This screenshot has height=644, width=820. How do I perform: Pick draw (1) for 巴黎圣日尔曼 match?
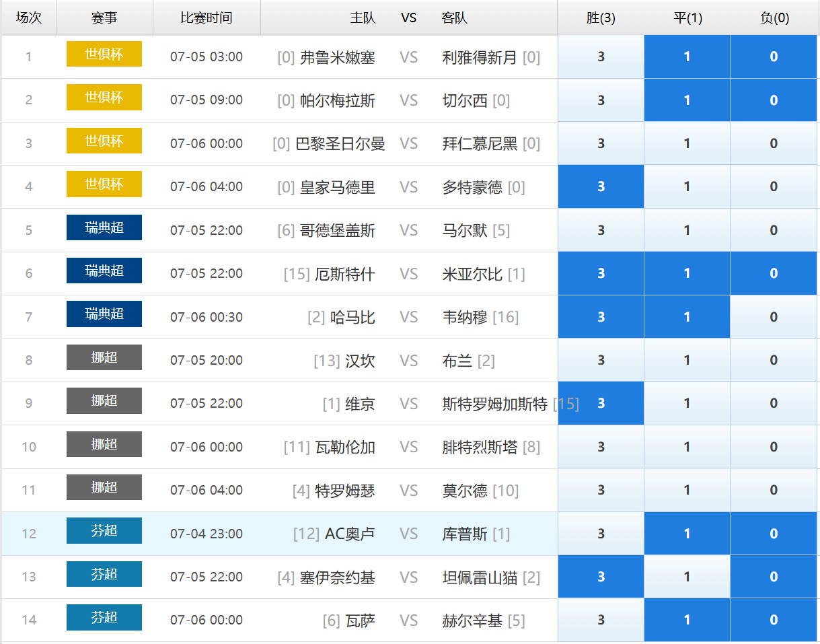[x=687, y=143]
